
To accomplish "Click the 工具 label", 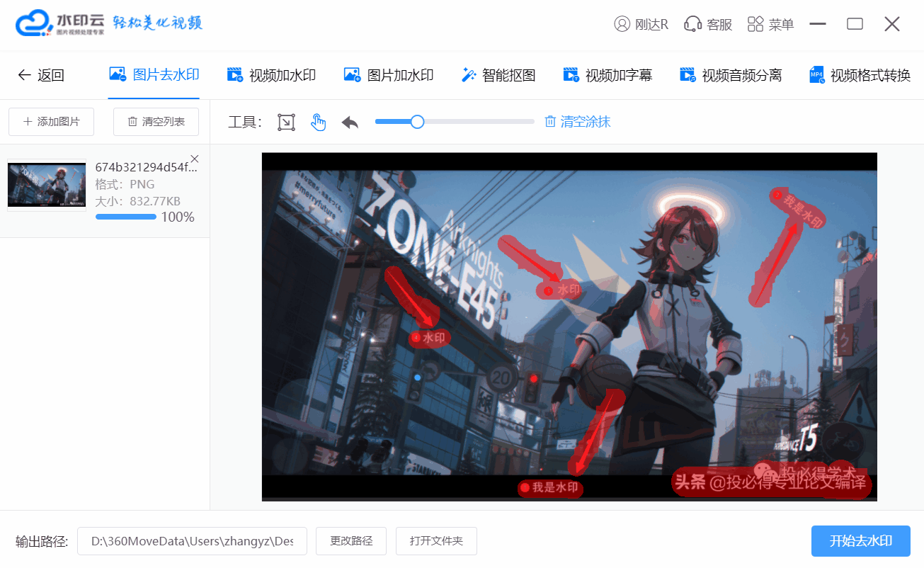I will pyautogui.click(x=245, y=123).
